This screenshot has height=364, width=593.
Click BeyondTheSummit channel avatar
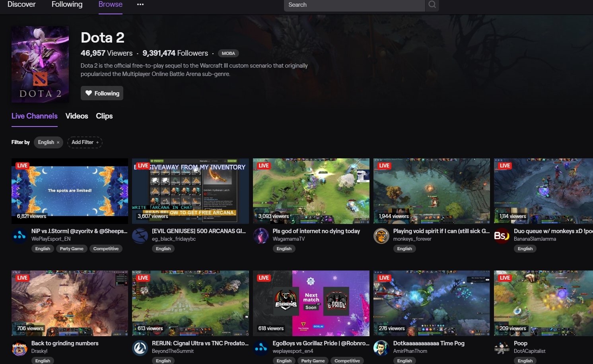140,348
